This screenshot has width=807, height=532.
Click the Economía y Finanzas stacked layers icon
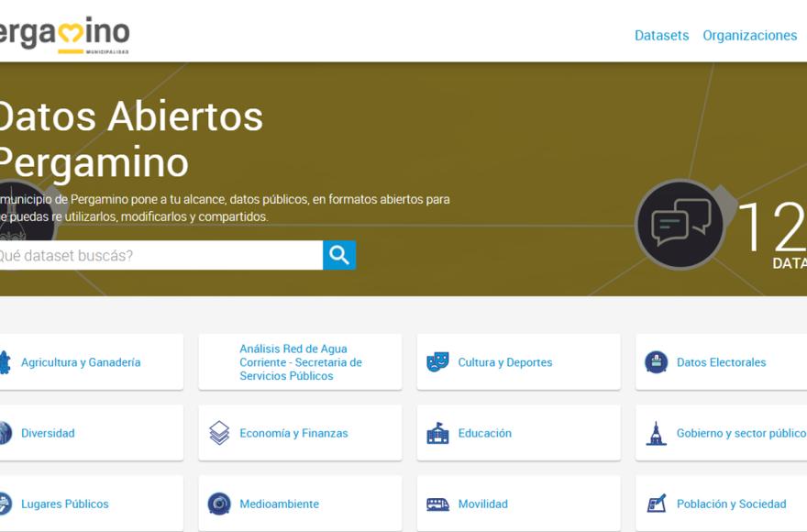219,433
